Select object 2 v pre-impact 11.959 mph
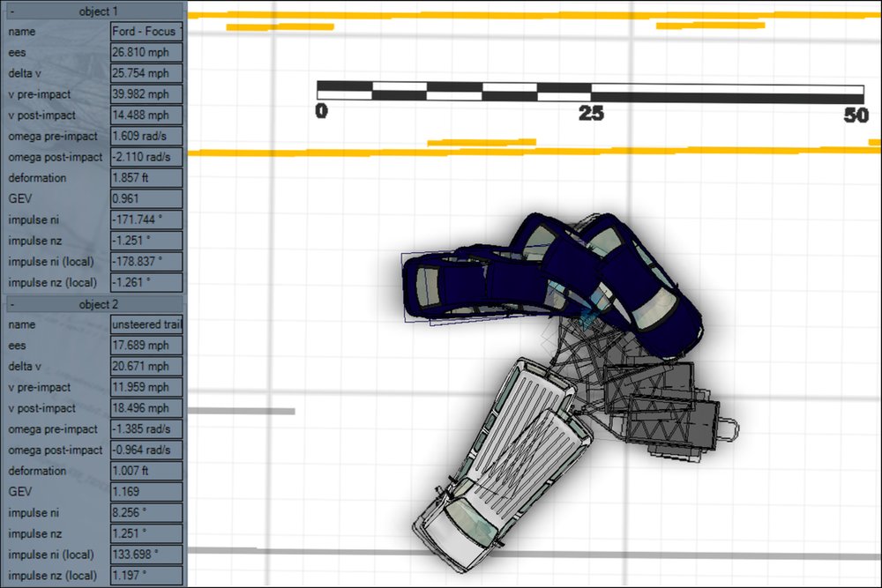This screenshot has width=882, height=588. (x=146, y=387)
